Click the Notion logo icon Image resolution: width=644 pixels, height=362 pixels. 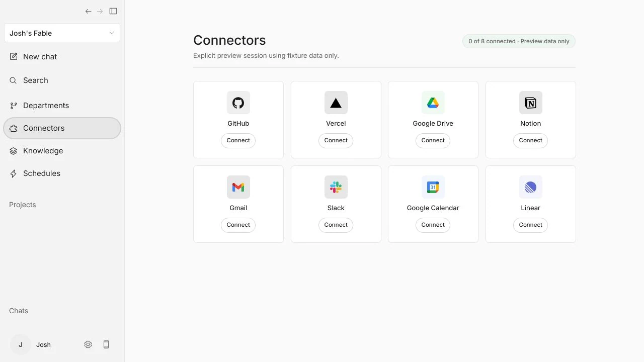[531, 103]
